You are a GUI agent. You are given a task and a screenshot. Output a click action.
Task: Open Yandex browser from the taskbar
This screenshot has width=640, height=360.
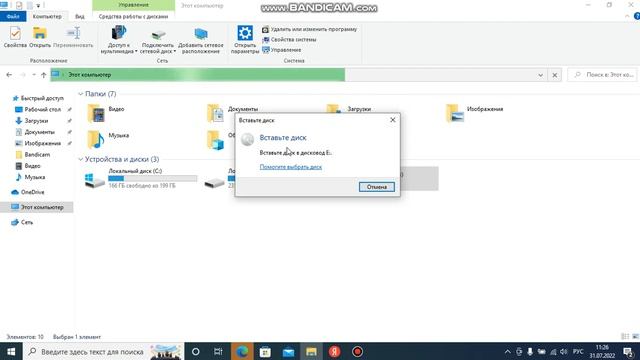(334, 351)
